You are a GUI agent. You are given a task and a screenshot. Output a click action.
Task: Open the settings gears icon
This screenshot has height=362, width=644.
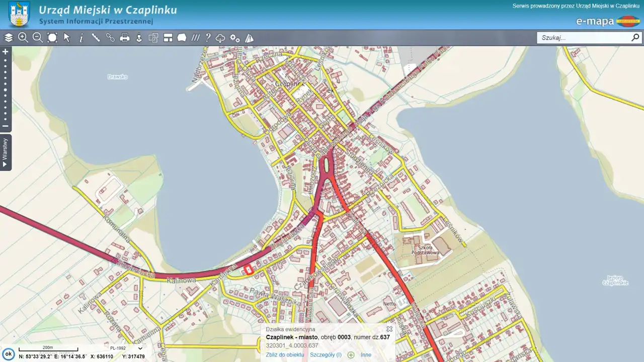(x=235, y=38)
